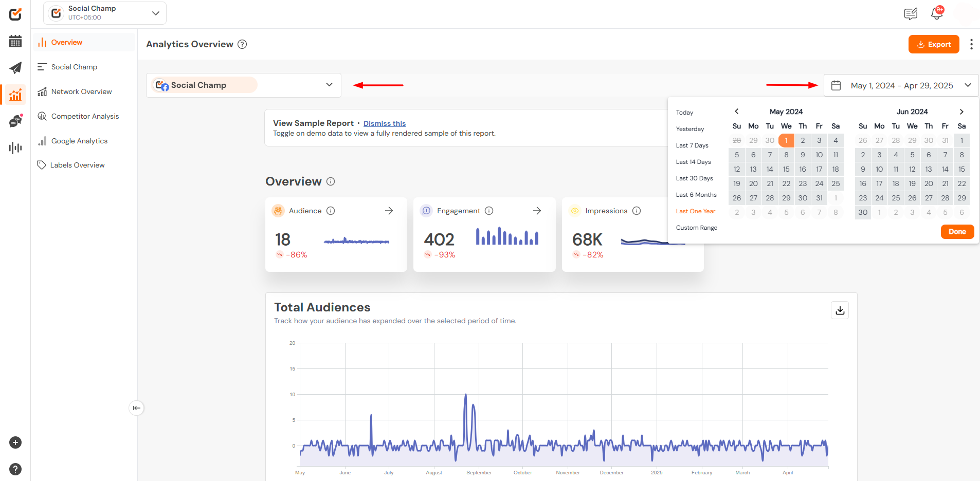Click the Total Audiences heading
980x481 pixels.
(x=322, y=307)
